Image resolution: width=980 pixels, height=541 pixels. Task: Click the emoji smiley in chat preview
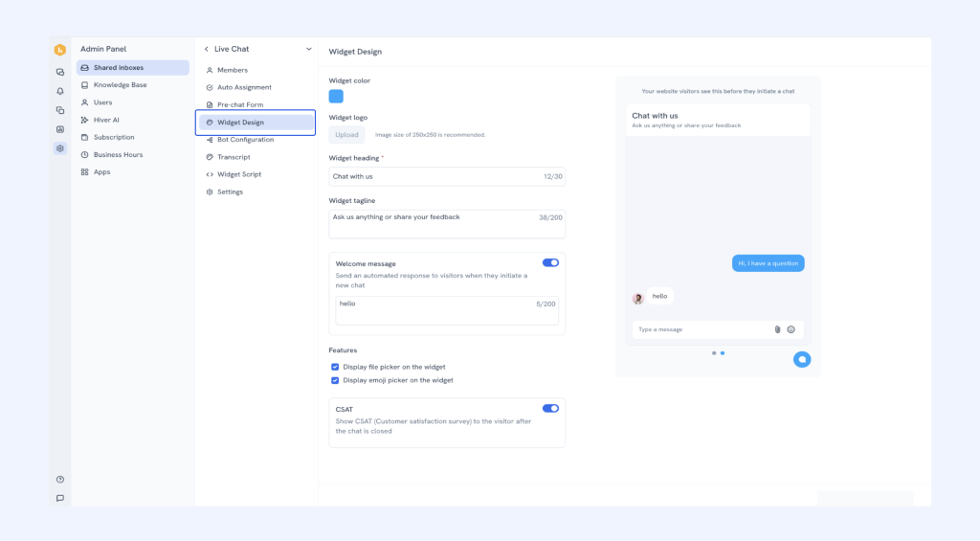(791, 329)
